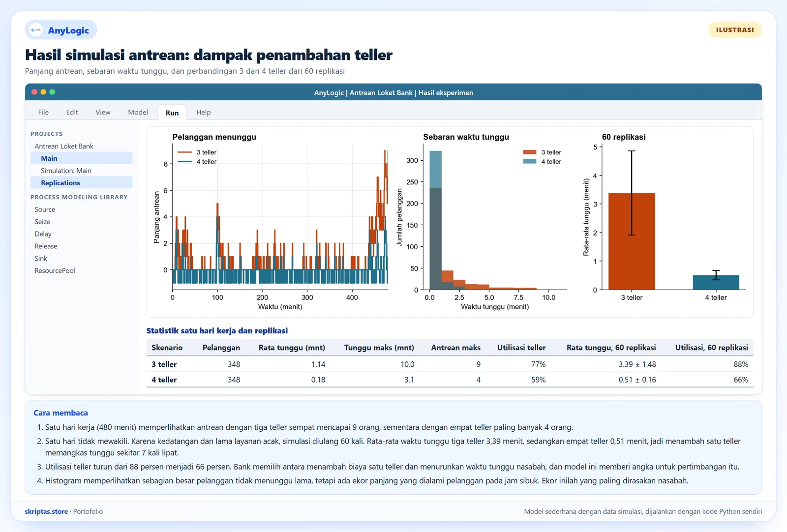
Task: Open the Help menu
Action: 203,112
